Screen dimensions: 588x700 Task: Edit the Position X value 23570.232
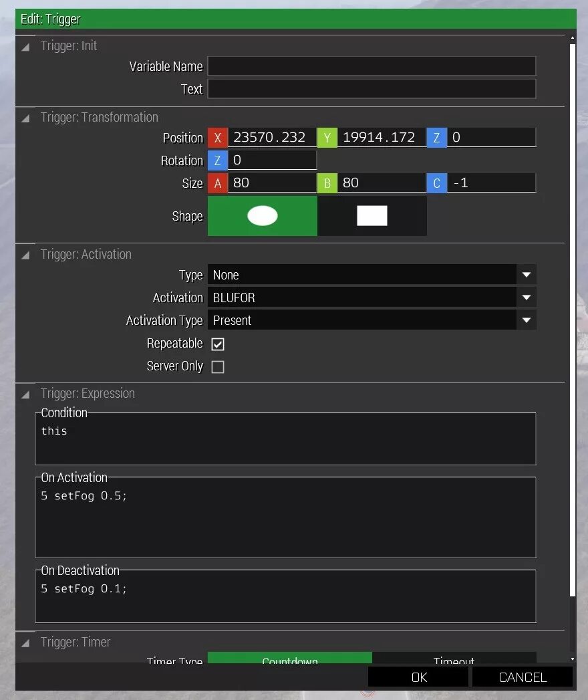pyautogui.click(x=272, y=137)
